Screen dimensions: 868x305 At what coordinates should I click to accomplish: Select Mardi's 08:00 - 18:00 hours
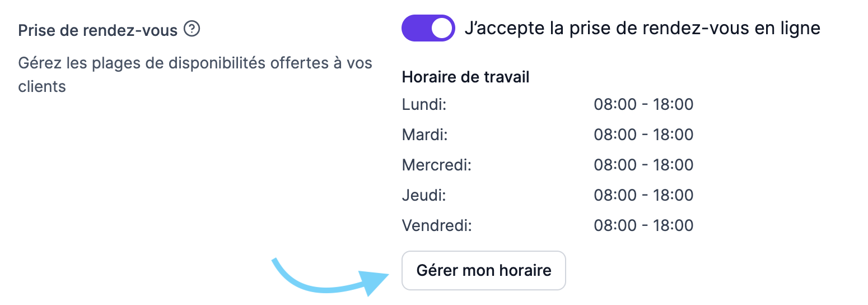coord(643,135)
